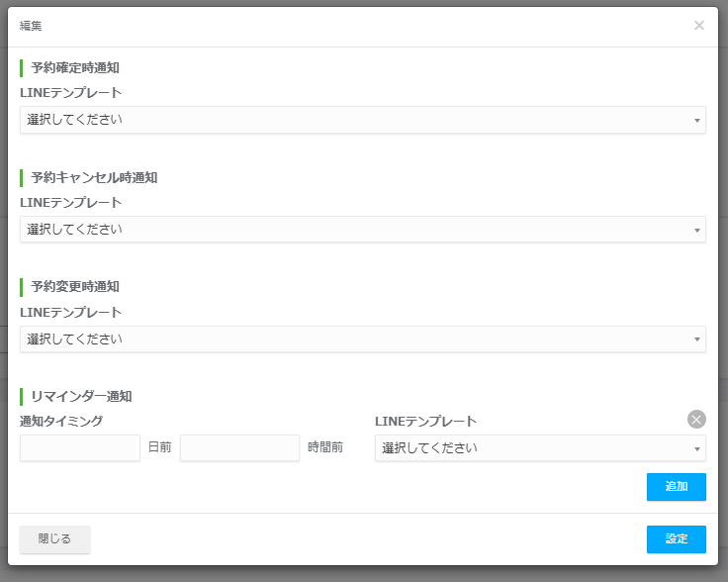
Task: Open the 予約変更時通知 LINEテンプレート selector
Action: pyautogui.click(x=363, y=339)
